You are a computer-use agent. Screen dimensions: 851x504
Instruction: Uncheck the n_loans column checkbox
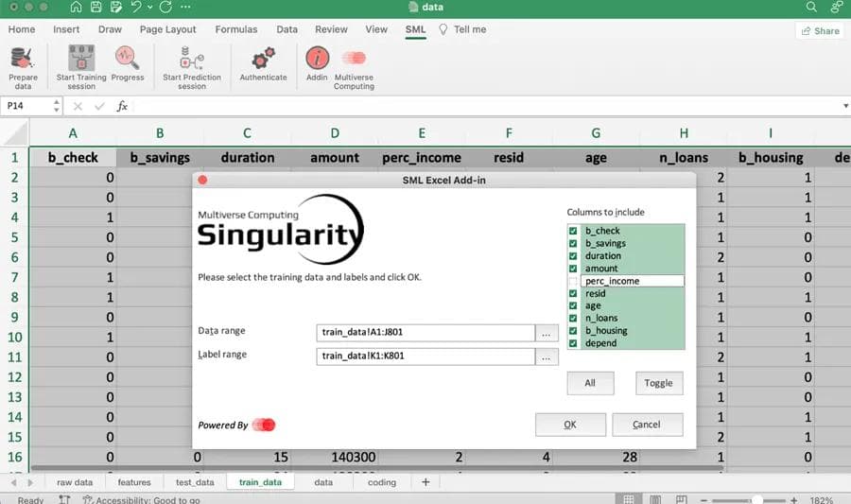point(573,319)
